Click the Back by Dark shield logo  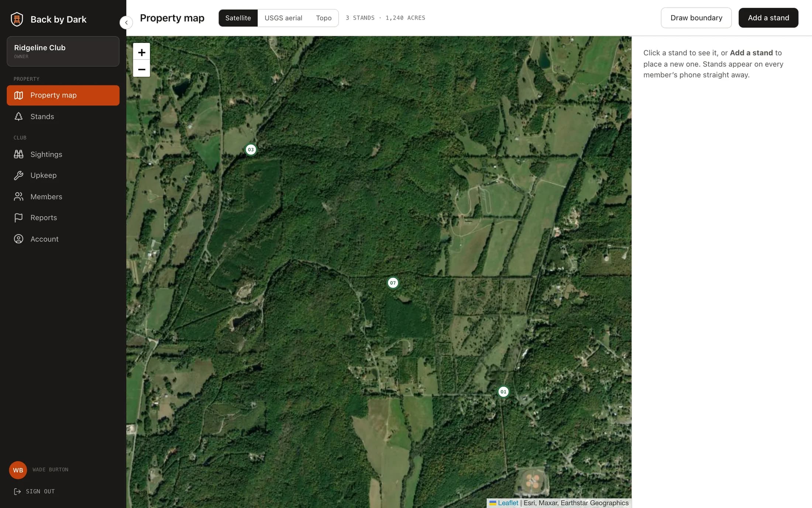17,19
